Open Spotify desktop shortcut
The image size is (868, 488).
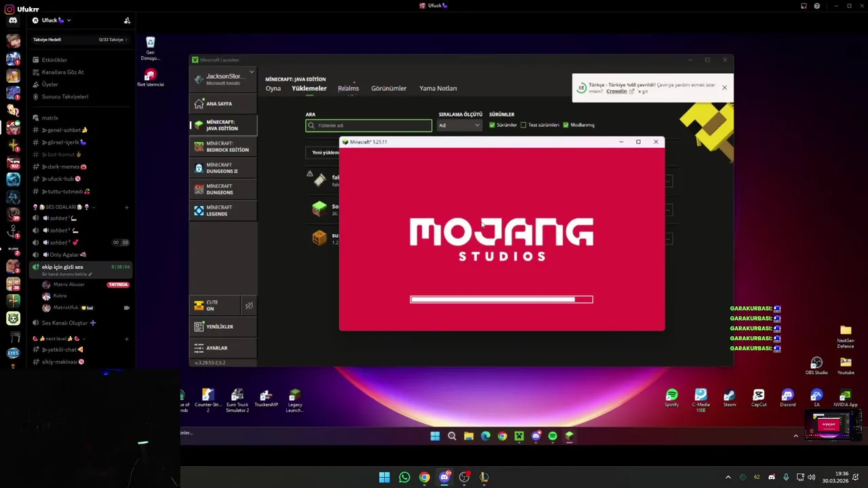[x=671, y=398]
